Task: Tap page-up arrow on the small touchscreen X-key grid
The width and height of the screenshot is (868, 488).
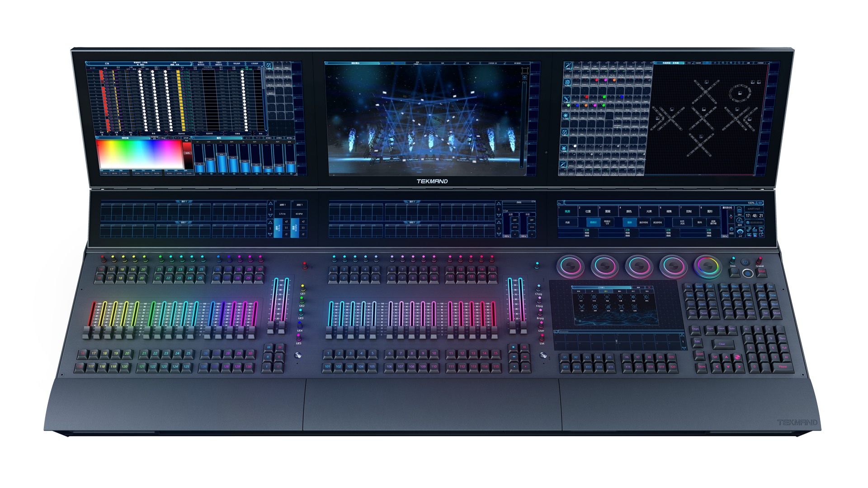Action: pos(683,335)
